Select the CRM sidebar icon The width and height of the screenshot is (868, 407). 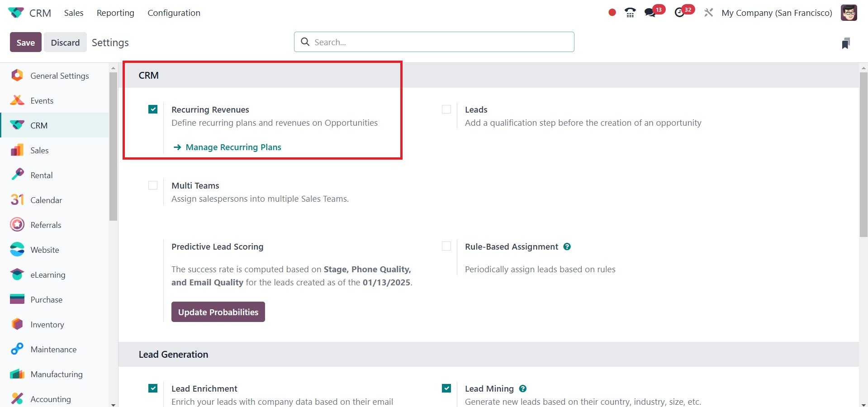pos(17,125)
